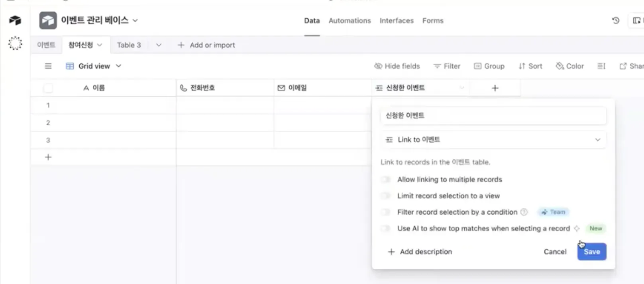Switch to the Automations tab

[349, 21]
